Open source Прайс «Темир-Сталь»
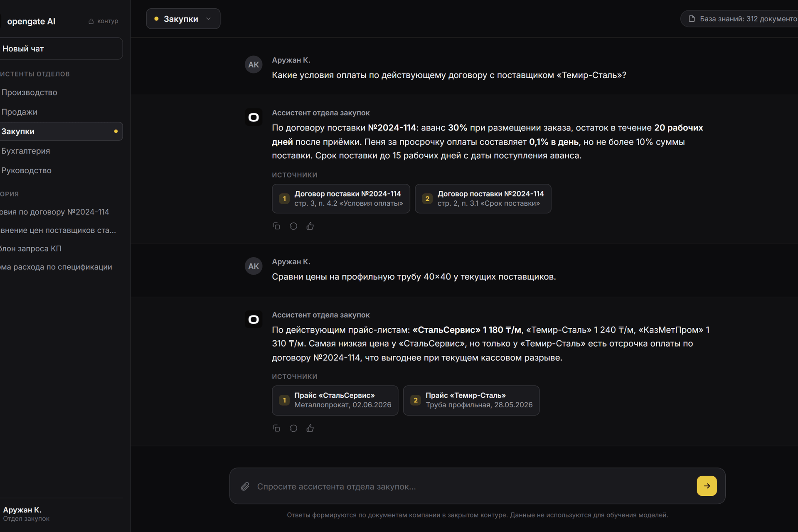The height and width of the screenshot is (532, 798). coord(471,400)
